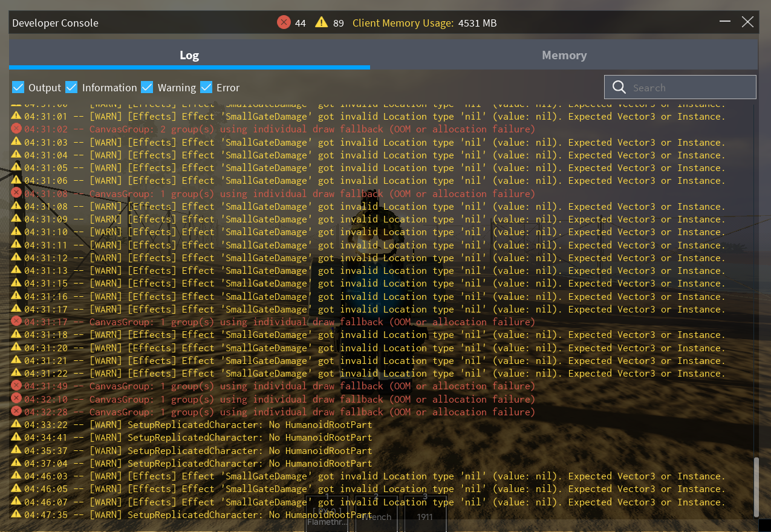Select the 04:31:49 CanvasGroup error text

280,386
